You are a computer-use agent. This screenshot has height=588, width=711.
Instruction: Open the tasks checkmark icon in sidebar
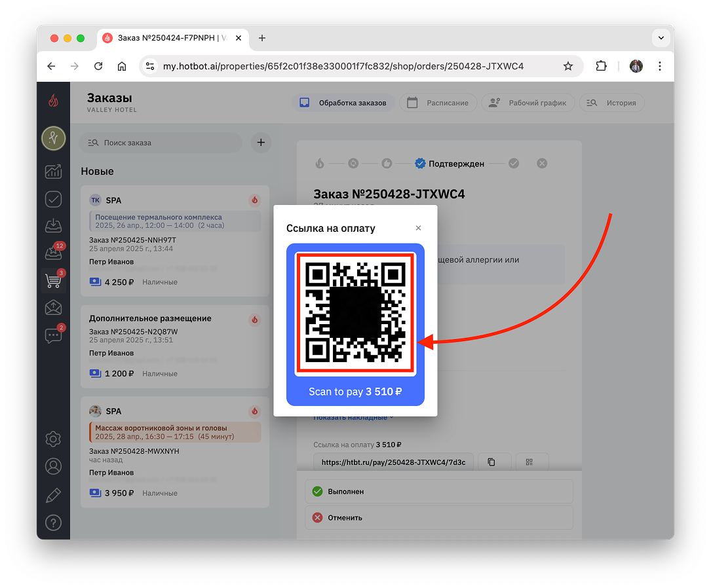tap(54, 199)
